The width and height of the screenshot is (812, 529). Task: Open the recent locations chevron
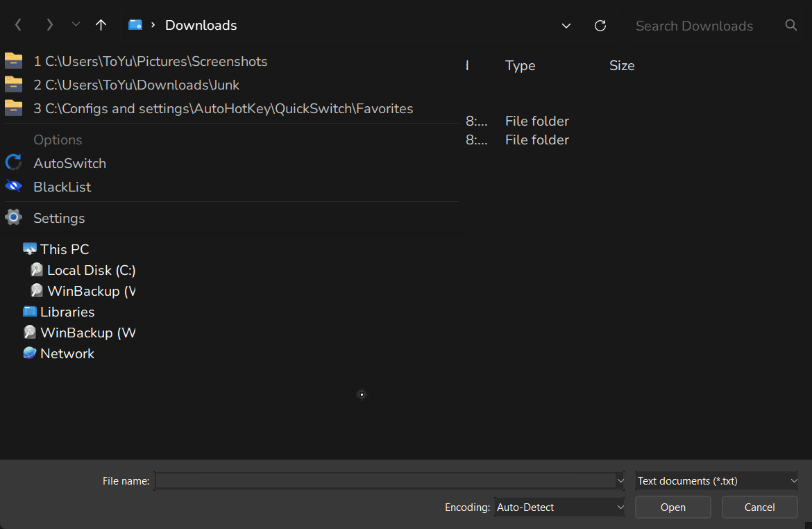tap(76, 24)
